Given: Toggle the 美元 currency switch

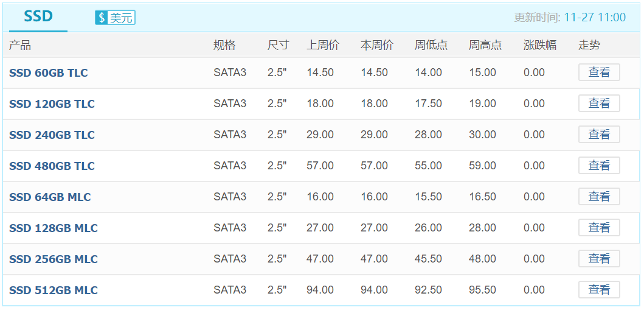Looking at the screenshot, I should pos(115,17).
